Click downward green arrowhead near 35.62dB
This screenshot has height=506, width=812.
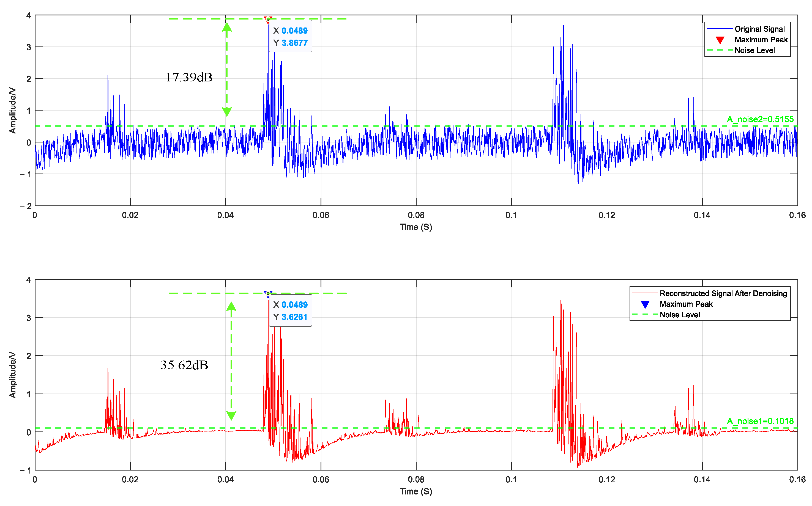[x=231, y=415]
